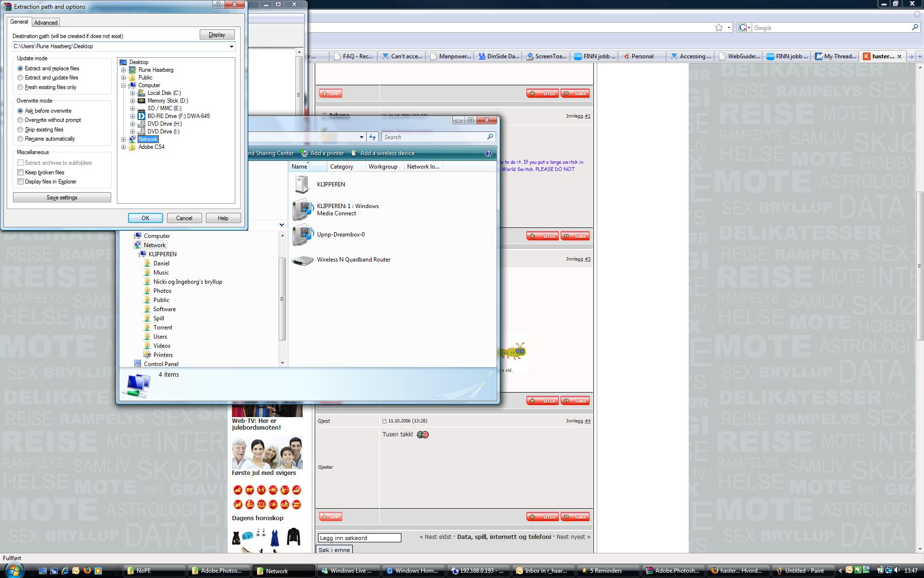Screen dimensions: 924x578
Task: Click the Display button
Action: [217, 35]
